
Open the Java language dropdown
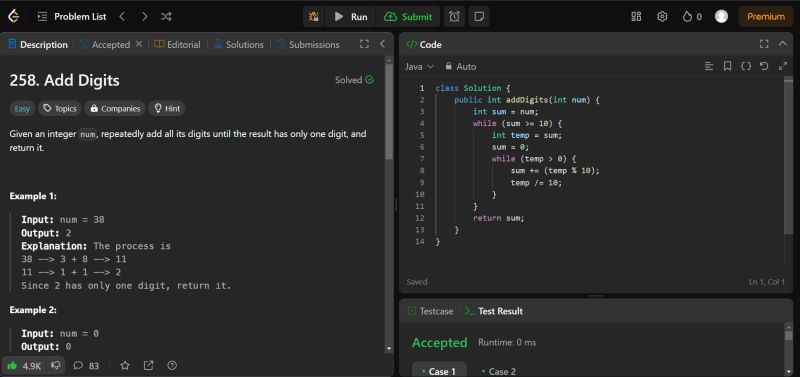coord(419,67)
